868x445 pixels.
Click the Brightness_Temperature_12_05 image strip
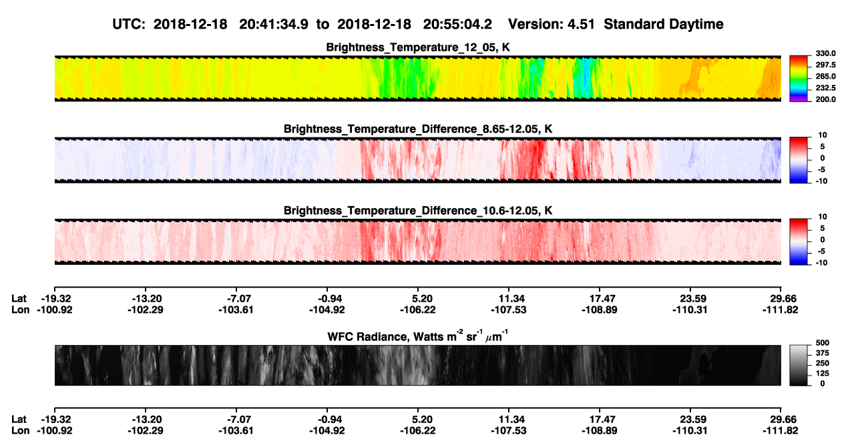417,79
